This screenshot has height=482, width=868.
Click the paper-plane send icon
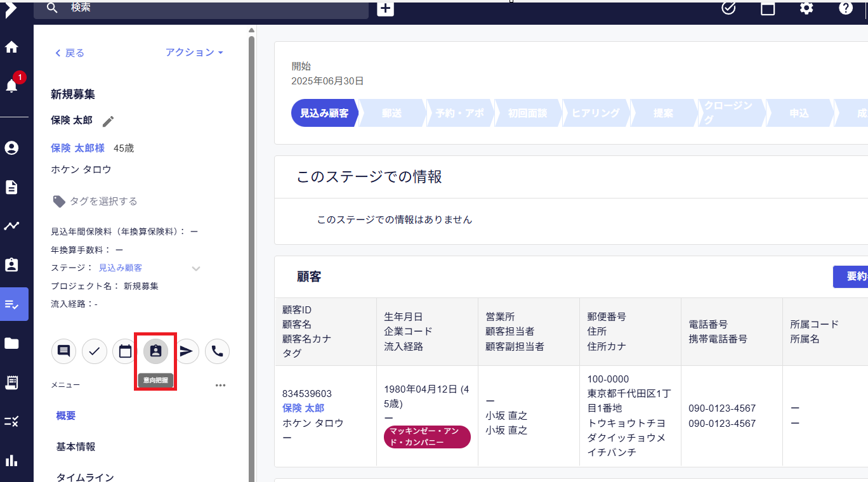(x=186, y=351)
